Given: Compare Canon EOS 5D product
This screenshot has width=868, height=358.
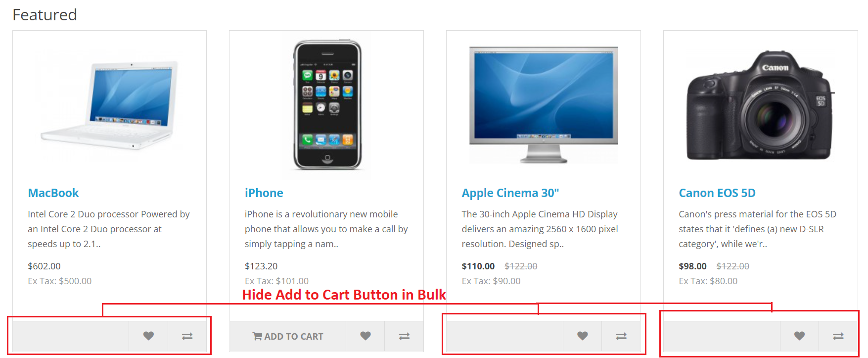Looking at the screenshot, I should click(838, 336).
